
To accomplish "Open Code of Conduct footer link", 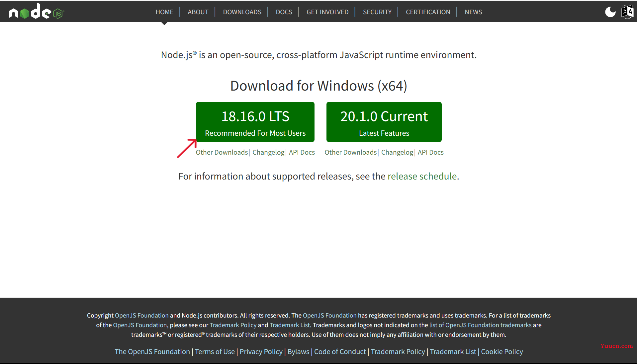I will pyautogui.click(x=340, y=352).
